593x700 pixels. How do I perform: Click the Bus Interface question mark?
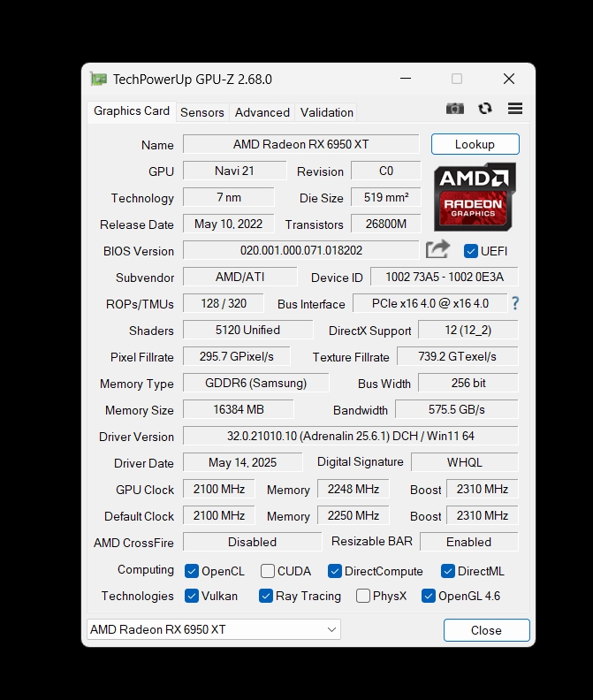pos(515,303)
